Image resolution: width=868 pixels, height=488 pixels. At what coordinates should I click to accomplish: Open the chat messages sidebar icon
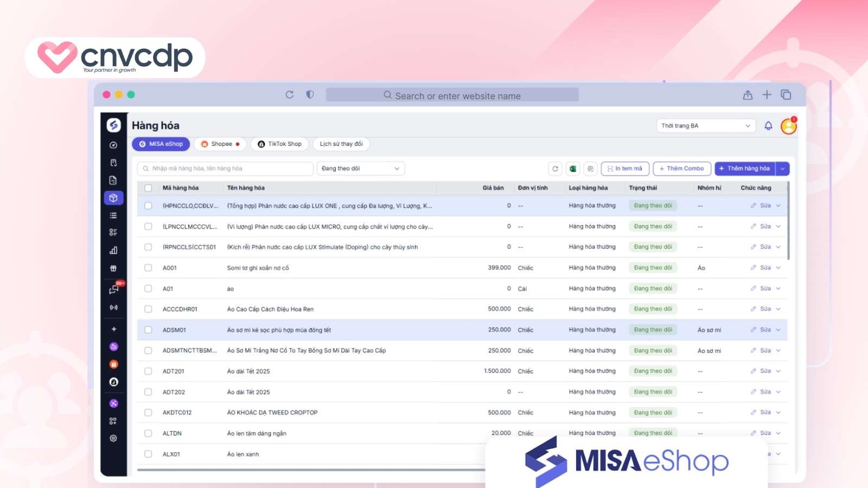(113, 290)
